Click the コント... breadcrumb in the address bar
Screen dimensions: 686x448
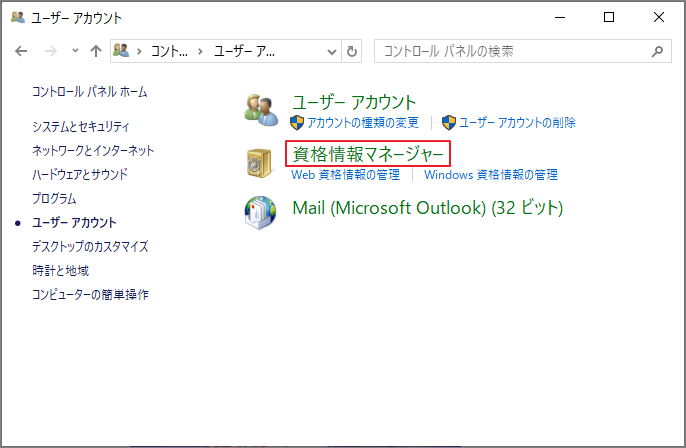tap(169, 51)
